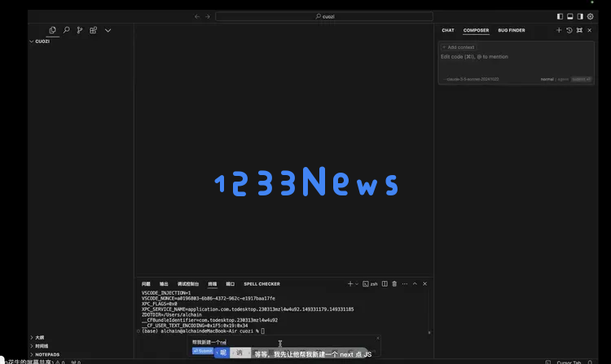Click the composer submit button
This screenshot has height=364, width=611.
pos(582,79)
